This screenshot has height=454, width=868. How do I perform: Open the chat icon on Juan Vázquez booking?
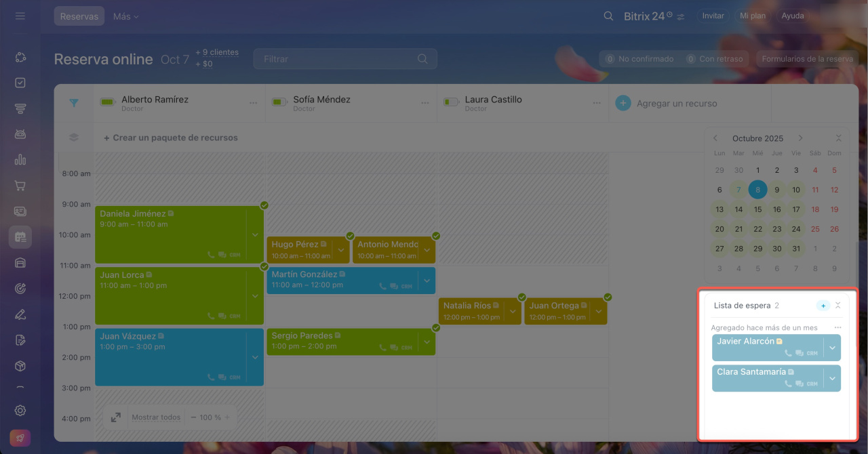pyautogui.click(x=222, y=377)
